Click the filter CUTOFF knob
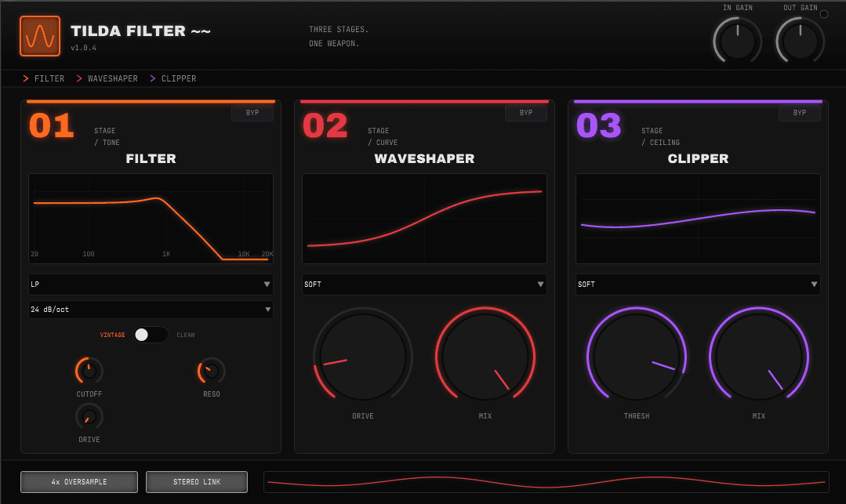The width and height of the screenshot is (846, 504). pyautogui.click(x=89, y=371)
